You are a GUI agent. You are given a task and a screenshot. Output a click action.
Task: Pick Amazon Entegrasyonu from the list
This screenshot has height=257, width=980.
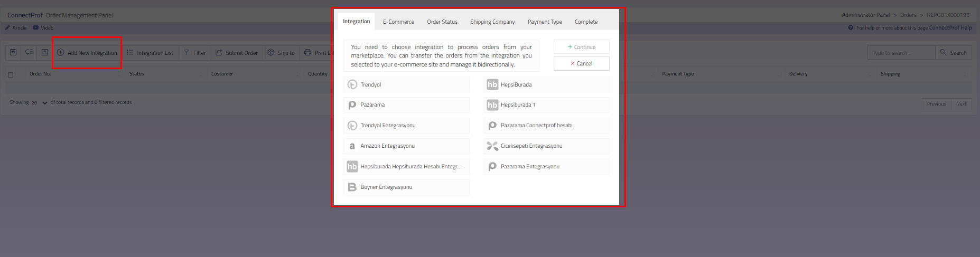click(x=406, y=146)
